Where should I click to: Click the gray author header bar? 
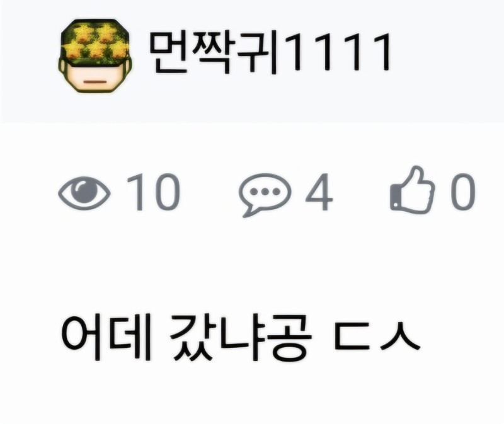click(x=252, y=61)
